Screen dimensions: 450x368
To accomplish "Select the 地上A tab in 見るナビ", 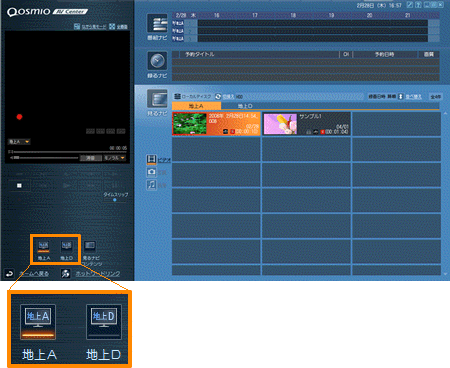I will pos(196,106).
